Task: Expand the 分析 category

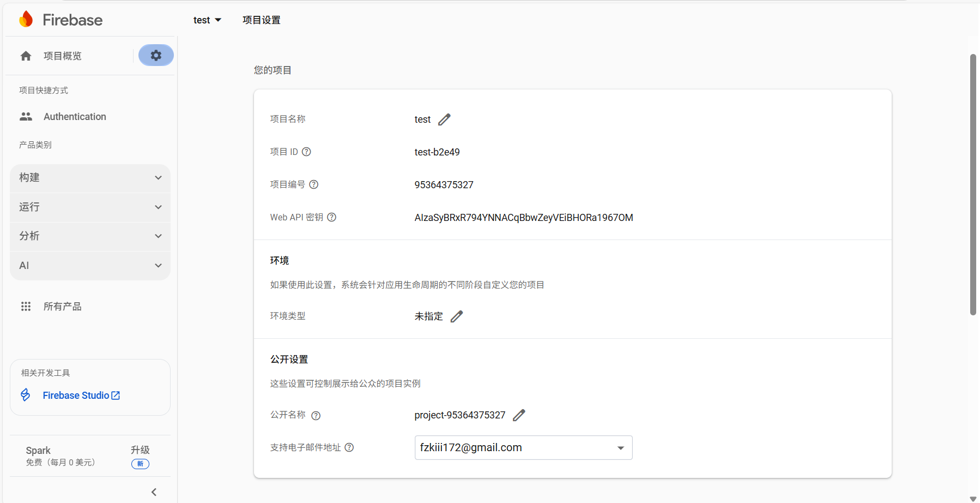Action: click(x=90, y=236)
